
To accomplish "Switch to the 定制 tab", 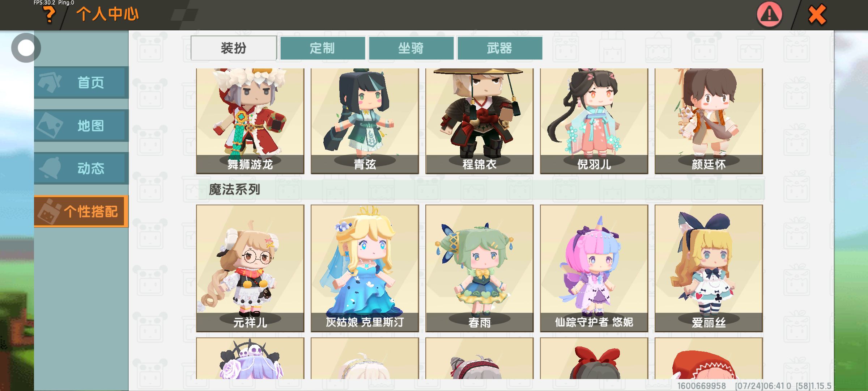I will (322, 48).
